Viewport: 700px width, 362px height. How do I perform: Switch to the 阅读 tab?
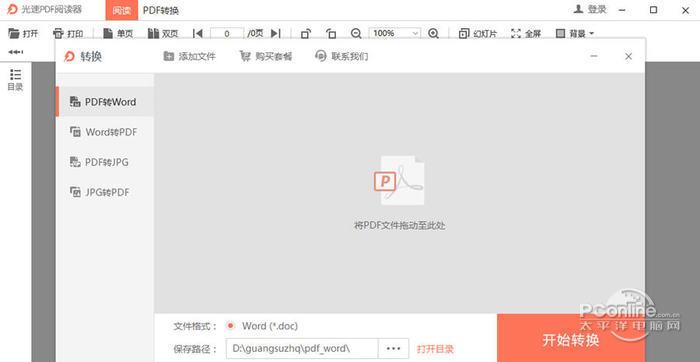[121, 10]
